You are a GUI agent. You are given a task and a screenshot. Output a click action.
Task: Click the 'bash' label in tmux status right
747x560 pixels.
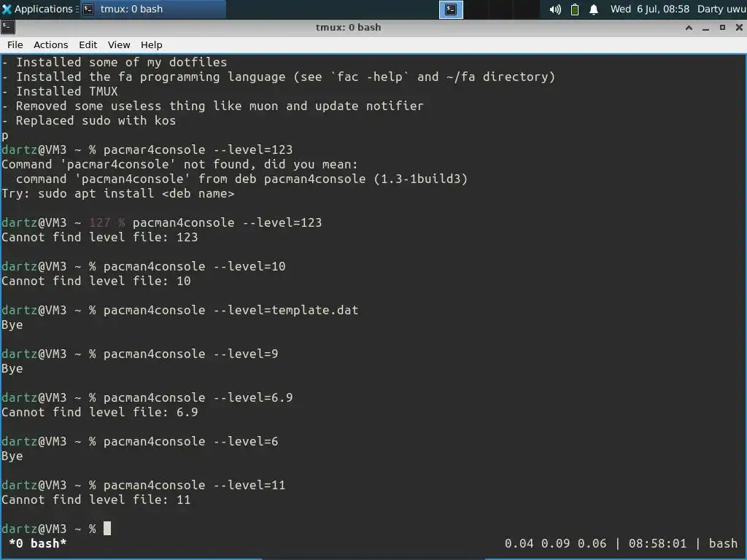[723, 543]
